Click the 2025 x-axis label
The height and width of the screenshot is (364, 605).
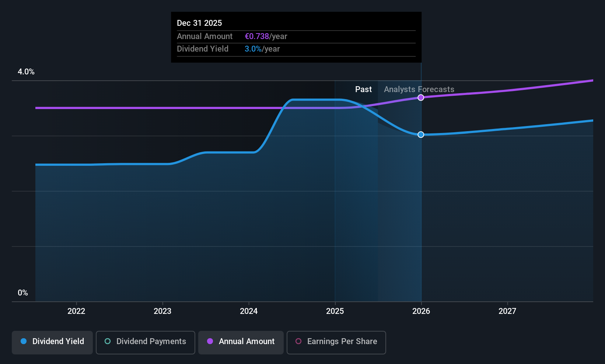tap(335, 311)
